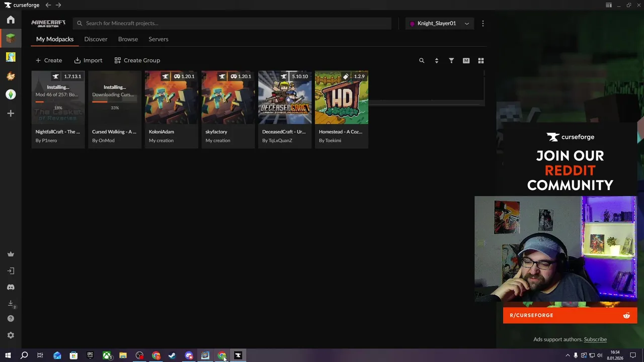Toggle the title bar panel layout icon
The width and height of the screenshot is (644, 362).
609,5
